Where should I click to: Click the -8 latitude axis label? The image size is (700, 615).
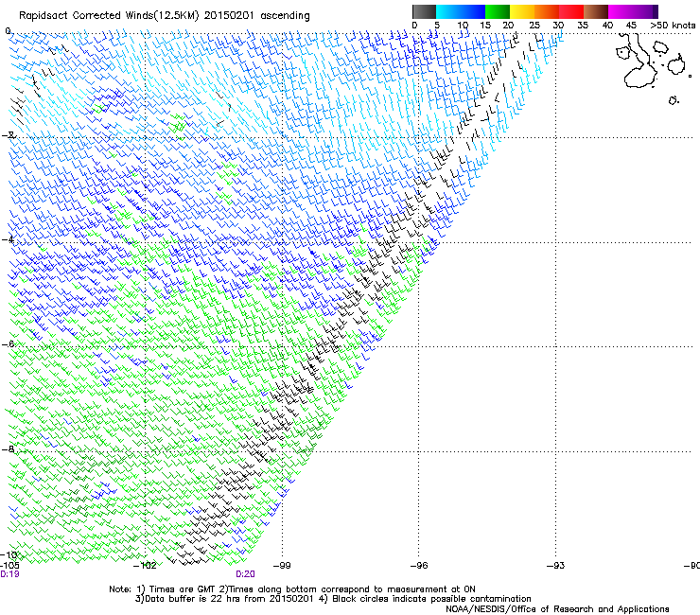click(x=9, y=448)
